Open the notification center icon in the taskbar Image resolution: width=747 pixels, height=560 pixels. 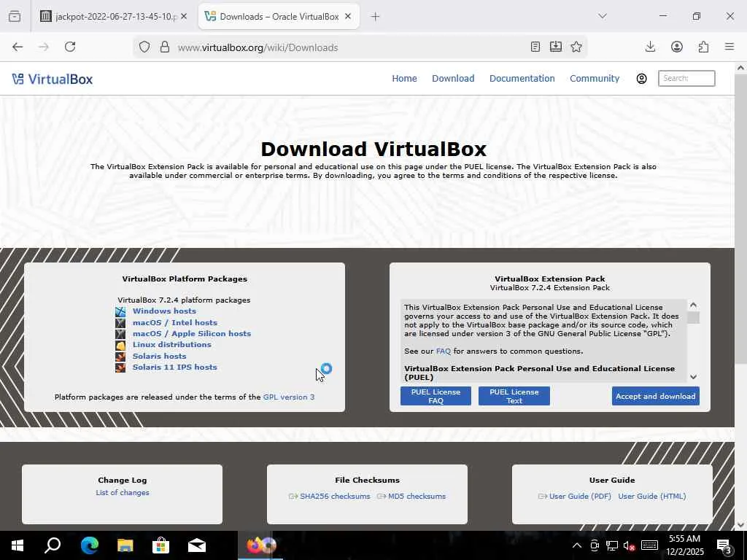[x=724, y=546]
